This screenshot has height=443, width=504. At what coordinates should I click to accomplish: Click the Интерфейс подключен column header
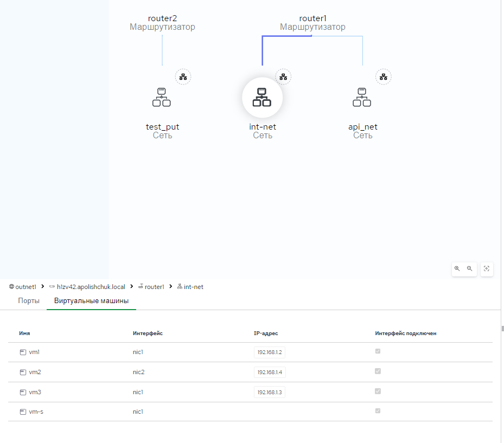point(406,333)
